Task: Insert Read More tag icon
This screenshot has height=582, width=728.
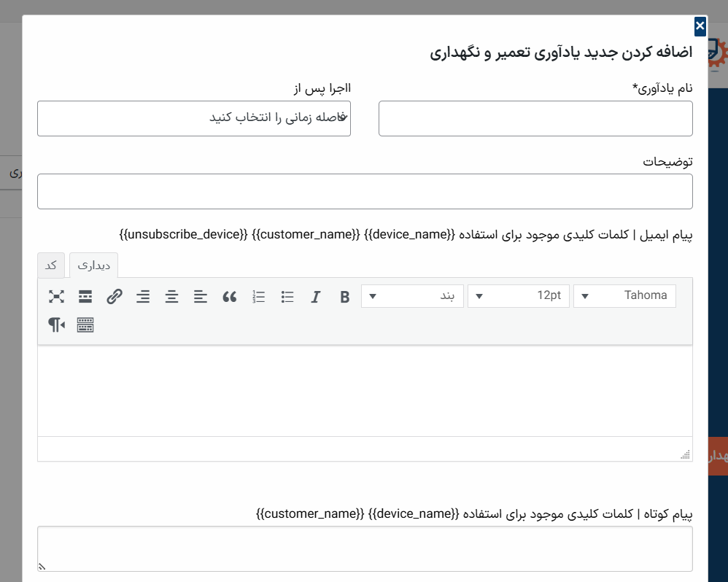Action: [85, 297]
